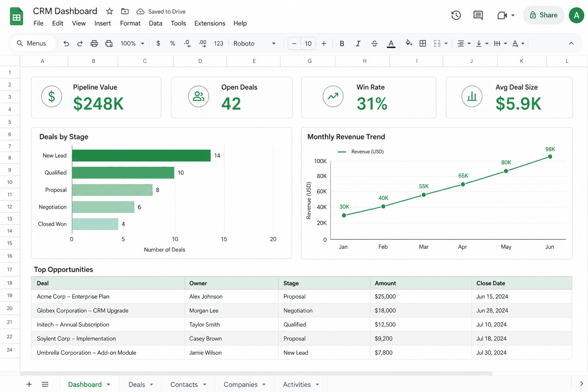This screenshot has height=392, width=588.
Task: Open the Insert menu
Action: tap(103, 23)
